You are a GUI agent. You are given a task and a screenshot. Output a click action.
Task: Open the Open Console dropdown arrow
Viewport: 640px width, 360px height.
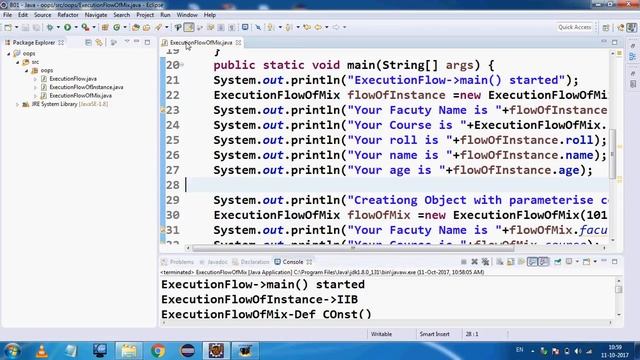(595, 262)
